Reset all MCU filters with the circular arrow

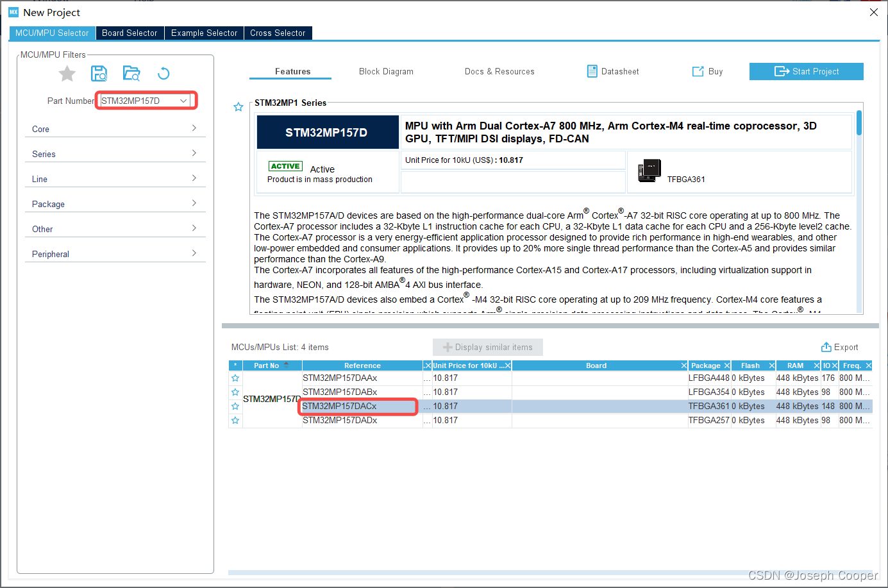(x=163, y=74)
